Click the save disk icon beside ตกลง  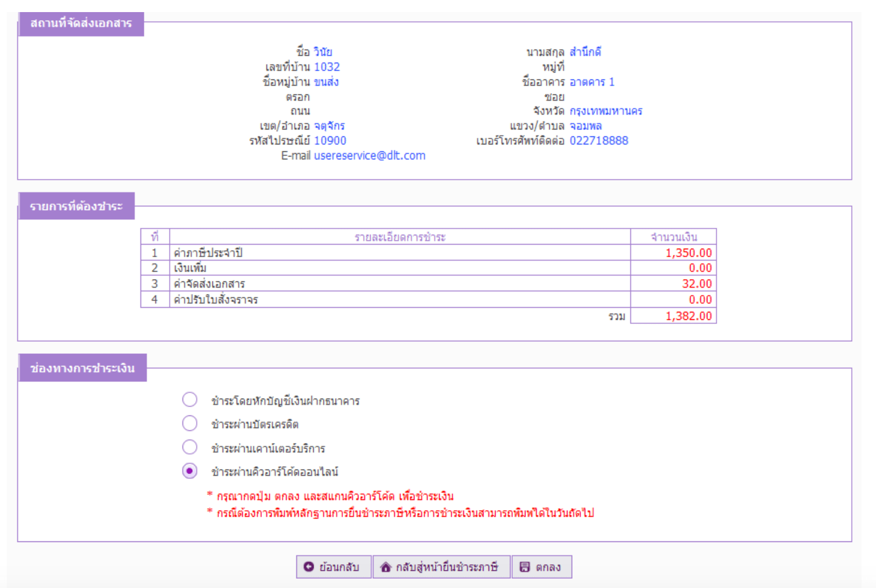click(x=524, y=567)
